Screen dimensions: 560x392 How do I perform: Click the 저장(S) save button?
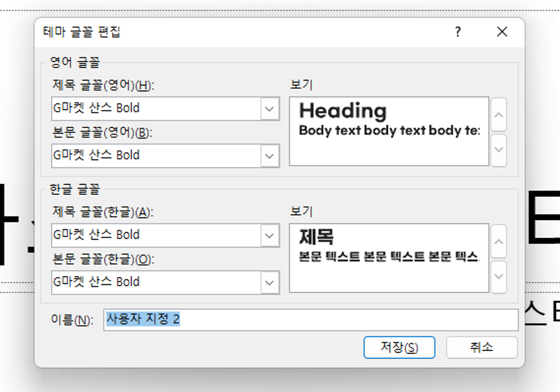(x=399, y=347)
